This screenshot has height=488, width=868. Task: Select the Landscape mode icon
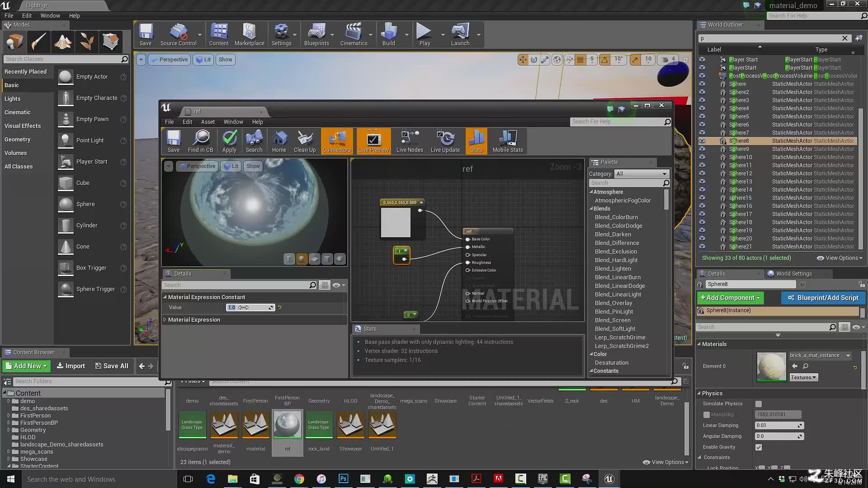pos(62,42)
